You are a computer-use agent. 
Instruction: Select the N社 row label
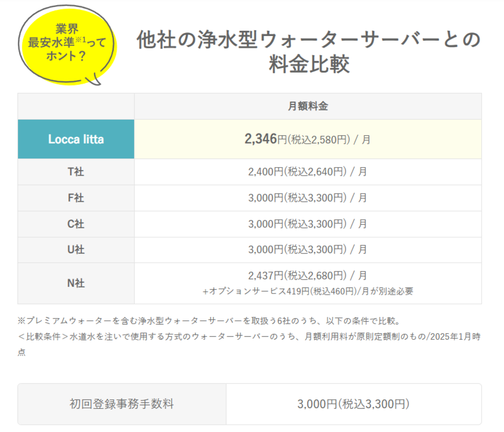[x=76, y=283]
